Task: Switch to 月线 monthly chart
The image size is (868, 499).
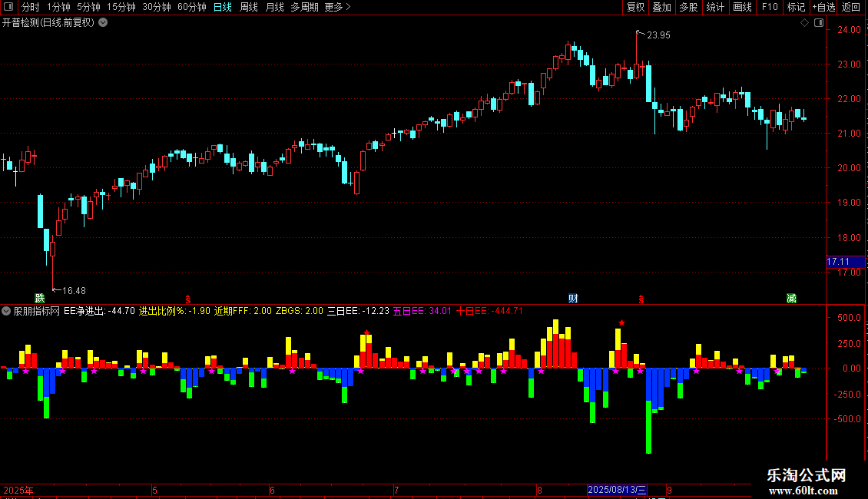Action: [274, 7]
